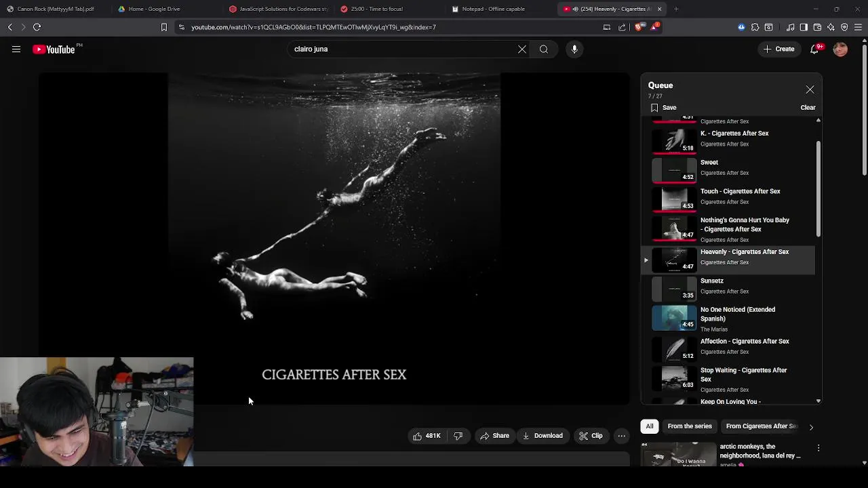Click the video player to pause
The height and width of the screenshot is (488, 868).
[x=334, y=239]
